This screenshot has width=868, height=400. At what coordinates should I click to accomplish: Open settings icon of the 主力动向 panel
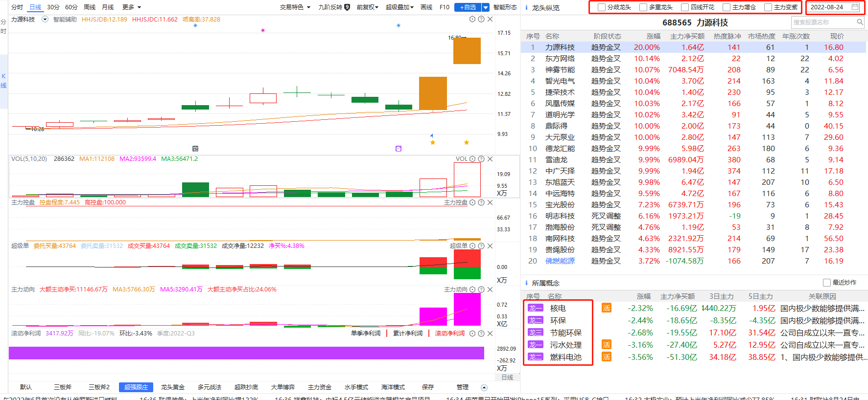point(472,289)
